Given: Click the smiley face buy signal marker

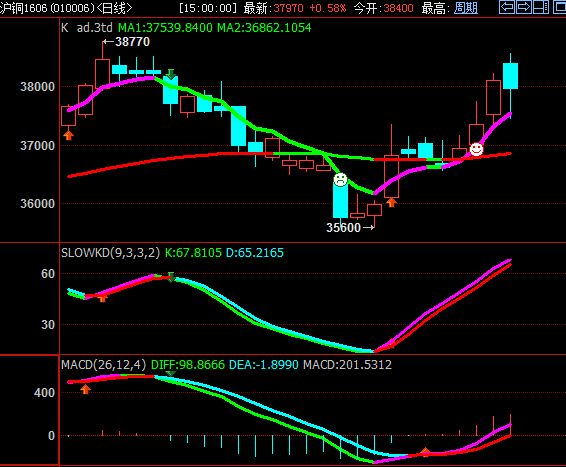Looking at the screenshot, I should (x=476, y=149).
